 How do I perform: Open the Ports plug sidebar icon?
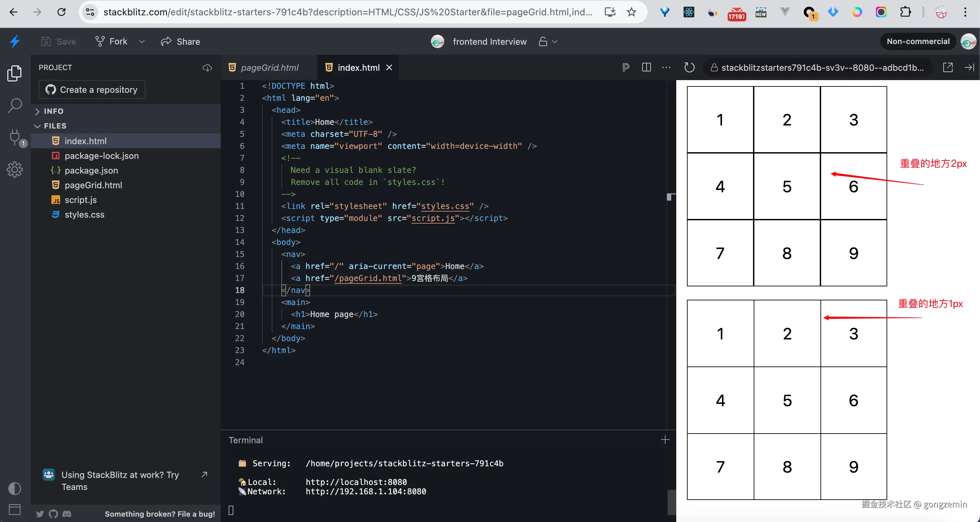15,136
